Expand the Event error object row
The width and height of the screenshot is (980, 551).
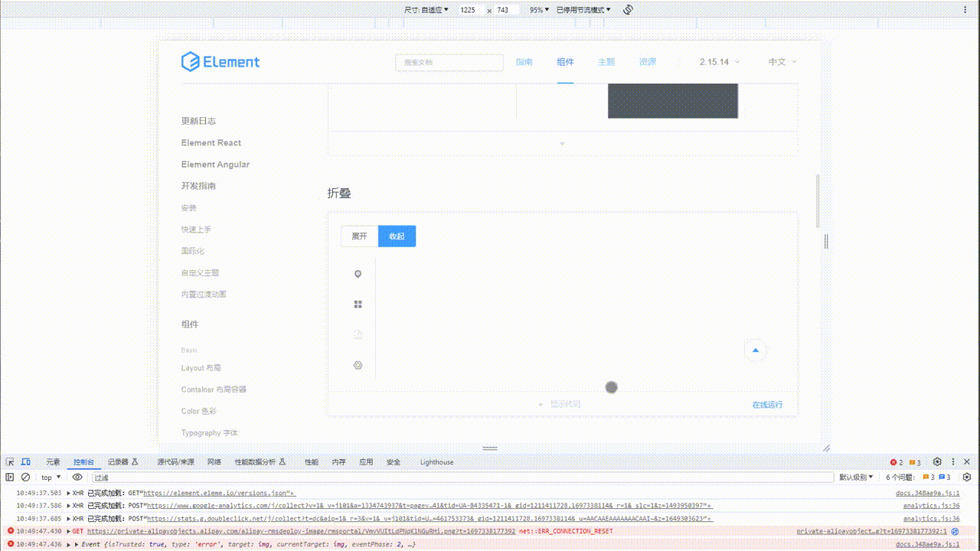click(x=77, y=544)
